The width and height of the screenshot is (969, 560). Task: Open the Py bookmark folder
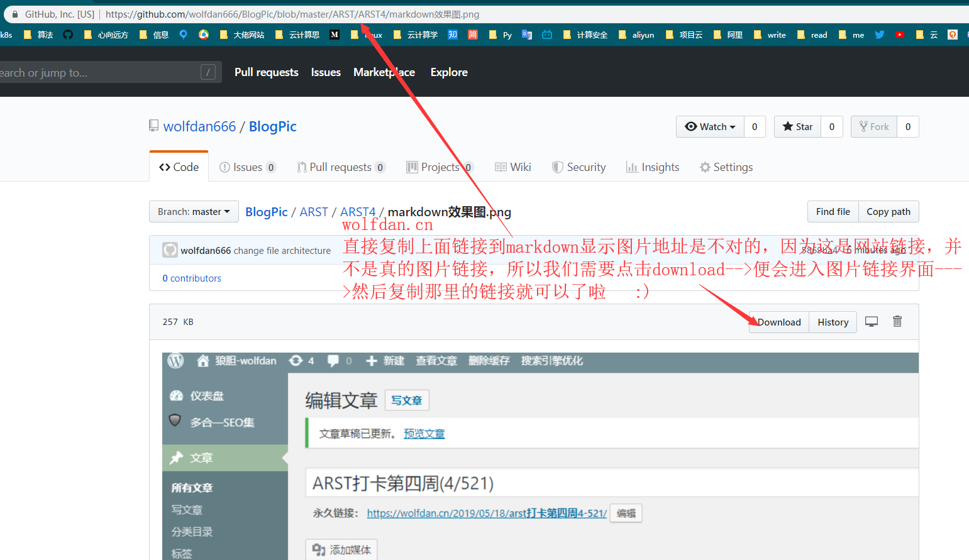(x=501, y=35)
